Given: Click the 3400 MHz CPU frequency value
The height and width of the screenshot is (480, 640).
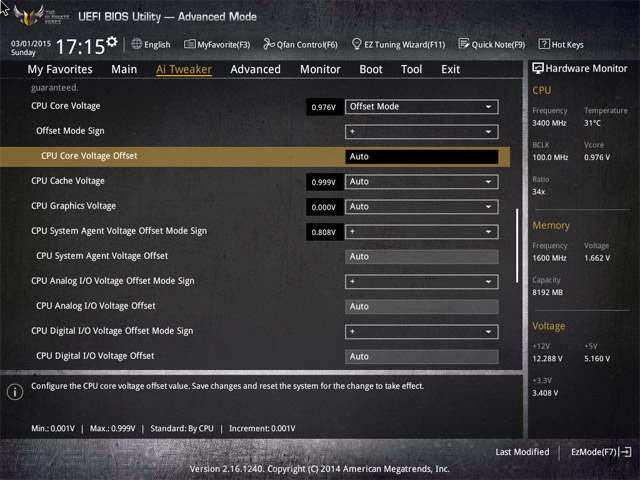Looking at the screenshot, I should tap(549, 123).
